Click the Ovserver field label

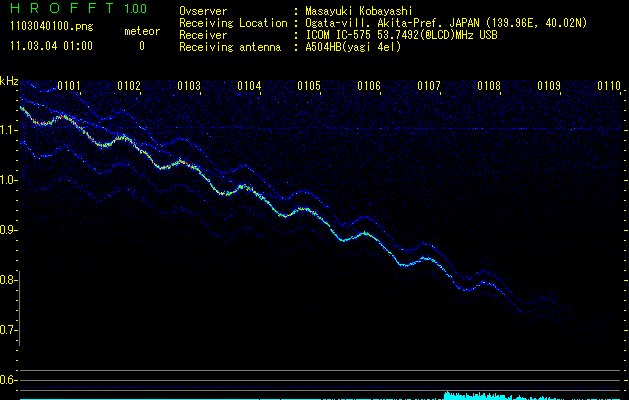pyautogui.click(x=203, y=11)
